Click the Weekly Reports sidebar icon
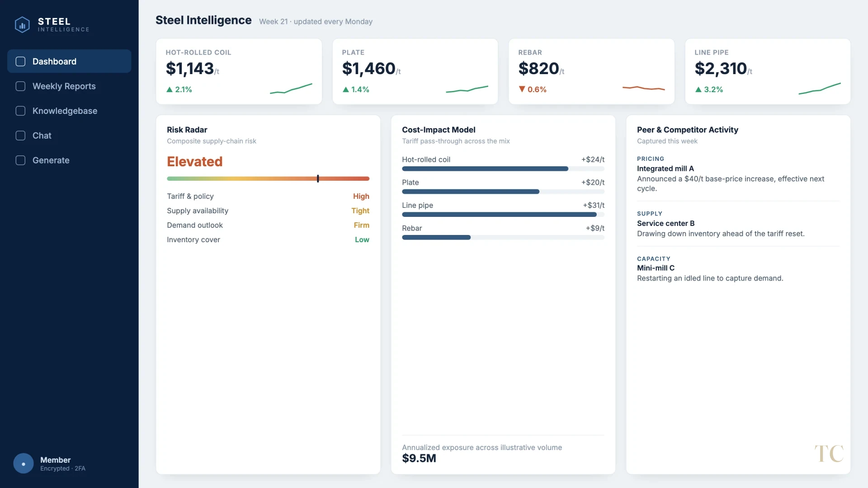 click(x=20, y=86)
